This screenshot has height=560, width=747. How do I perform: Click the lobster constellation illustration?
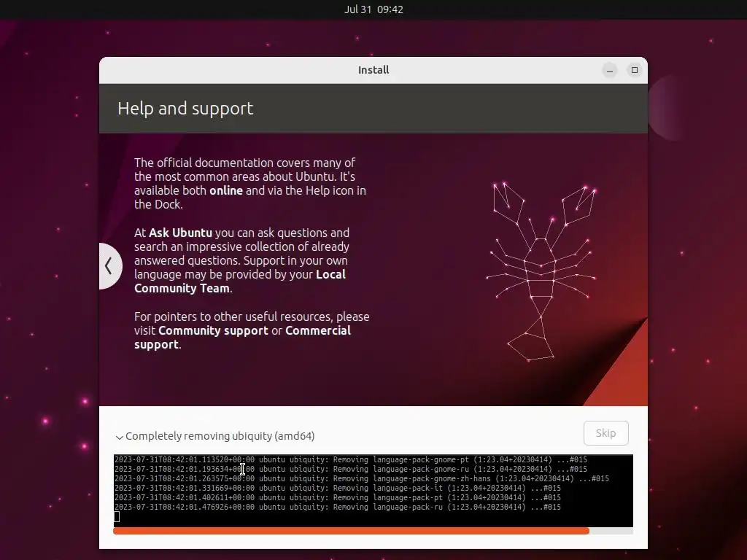point(542,273)
